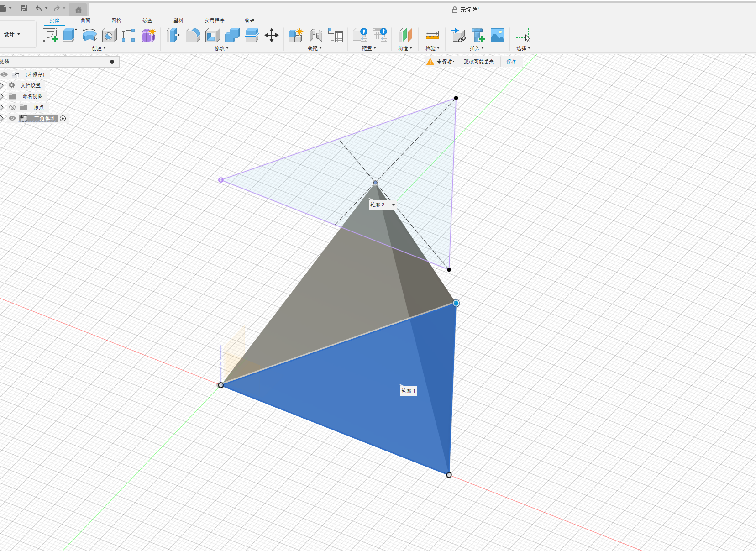
Task: Select the Fillet tool in the toolbar
Action: pos(193,35)
